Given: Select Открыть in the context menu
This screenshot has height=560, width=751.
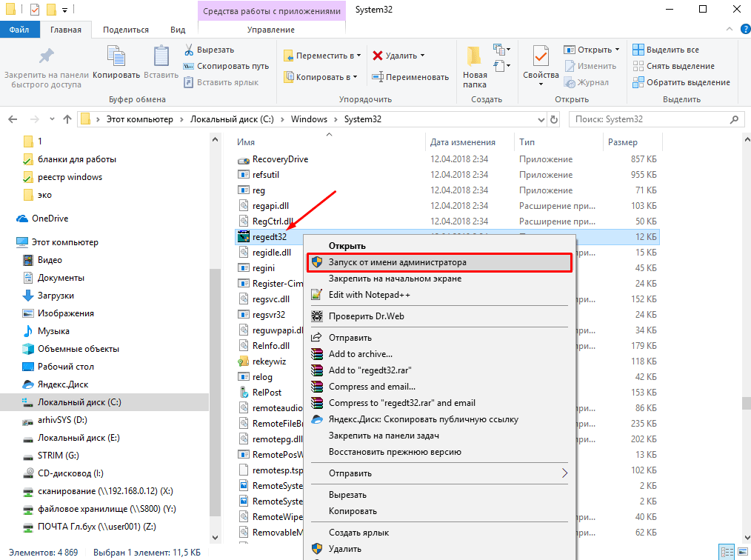Looking at the screenshot, I should click(347, 246).
